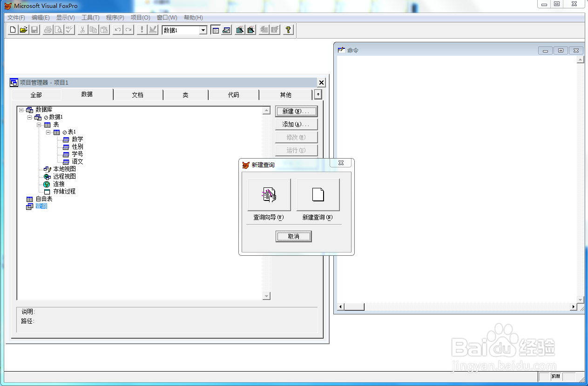Click 取消 in the 新建查询 dialog
This screenshot has width=588, height=386.
[x=293, y=237]
